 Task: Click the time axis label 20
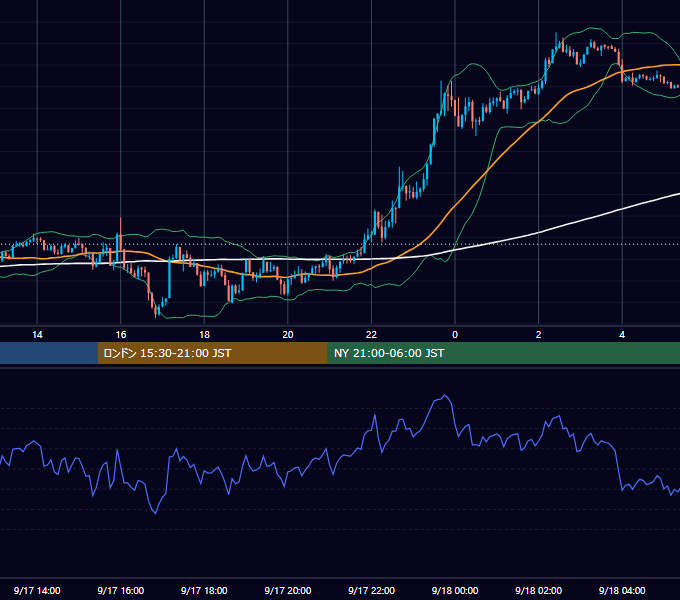288,335
